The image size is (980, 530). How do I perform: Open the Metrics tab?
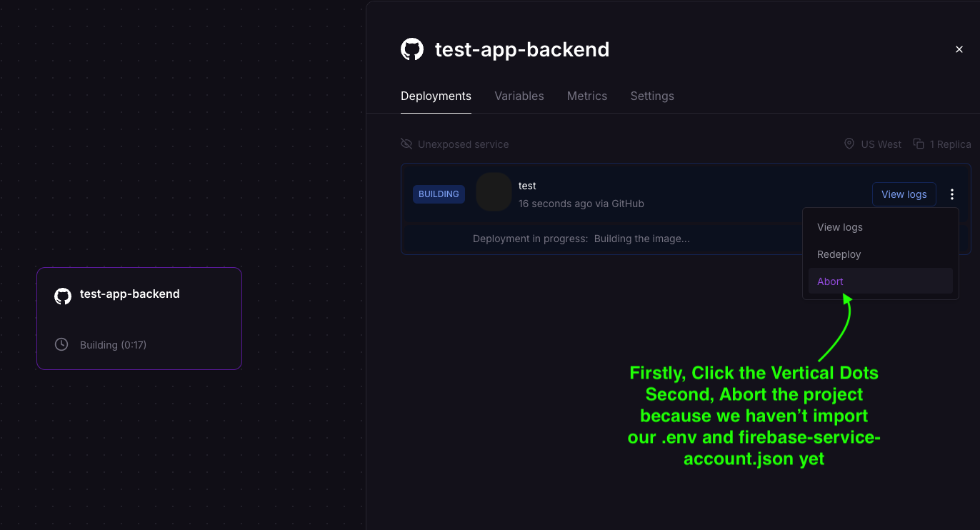[x=586, y=96]
